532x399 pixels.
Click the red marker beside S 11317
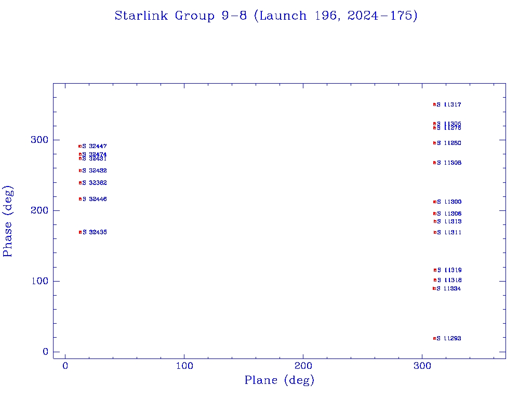point(435,104)
